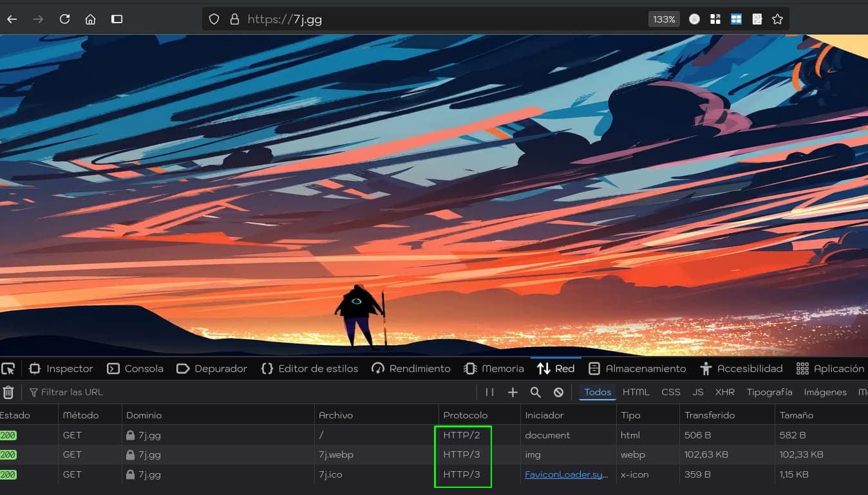868x495 pixels.
Task: Click the 1,15 KB size cell
Action: click(794, 474)
